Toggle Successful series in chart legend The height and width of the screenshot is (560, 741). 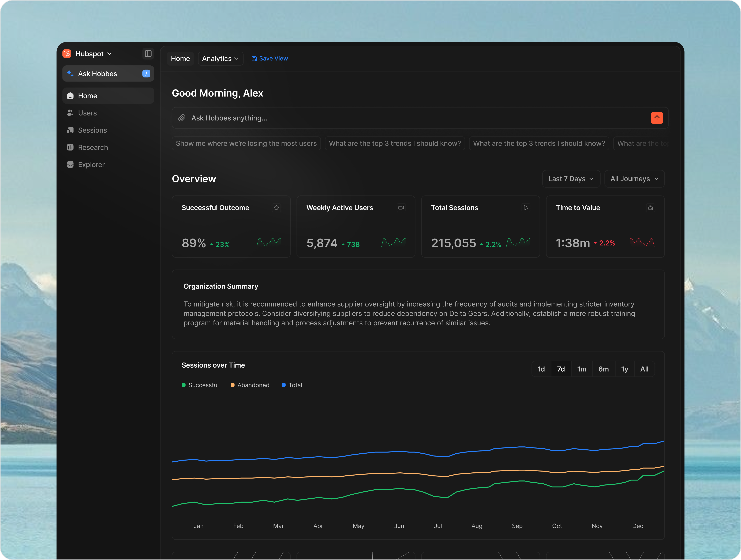tap(200, 385)
